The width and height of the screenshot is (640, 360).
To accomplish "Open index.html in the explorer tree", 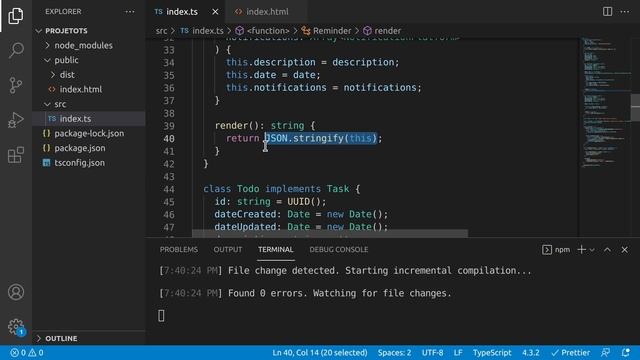I will (80, 89).
